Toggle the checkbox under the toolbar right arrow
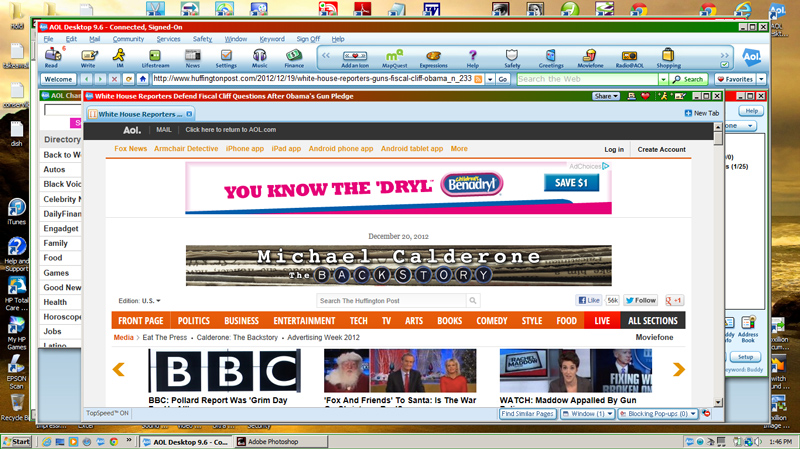 [x=724, y=65]
